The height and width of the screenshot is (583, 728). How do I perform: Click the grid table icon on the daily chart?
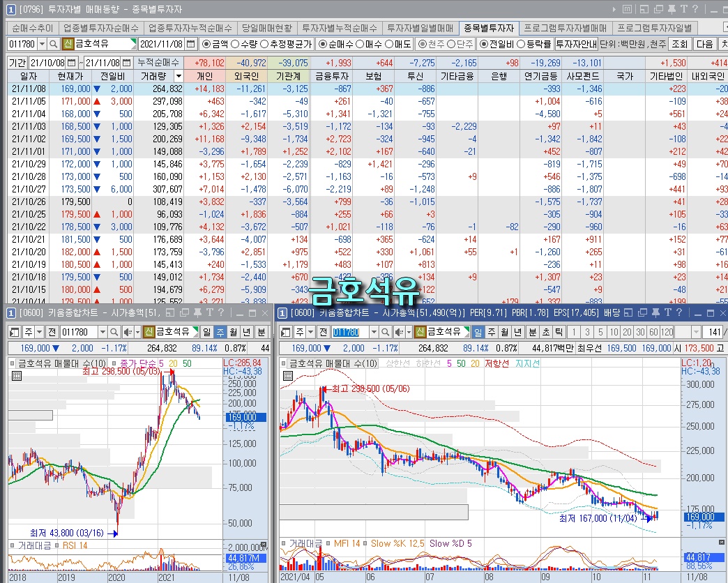coord(288,376)
